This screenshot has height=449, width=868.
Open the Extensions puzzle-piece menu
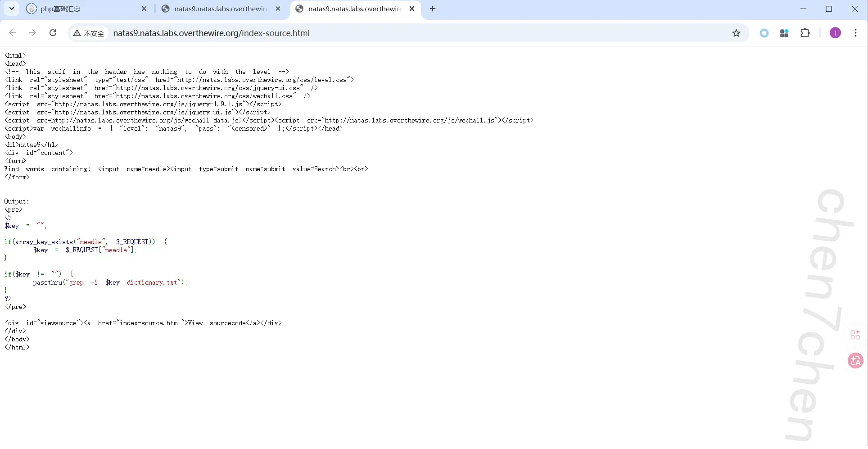tap(805, 33)
